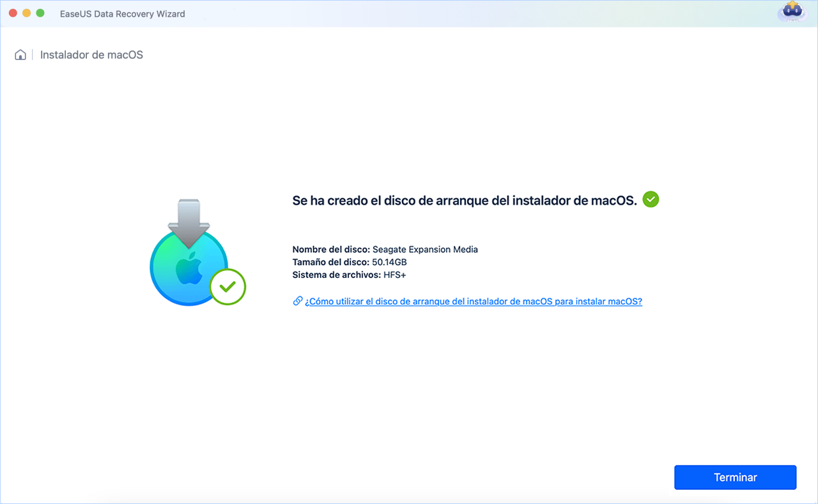Click the macOS installer disk illustration
Viewport: 818px width, 504px height.
197,252
